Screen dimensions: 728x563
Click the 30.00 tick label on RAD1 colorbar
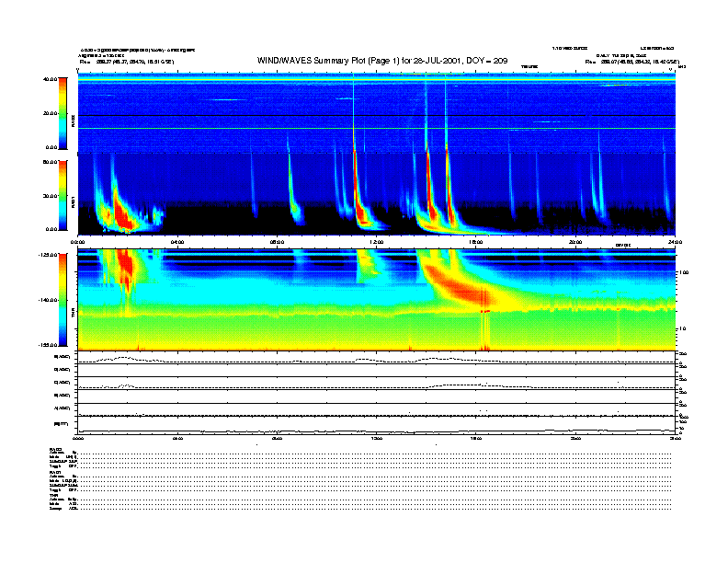coord(50,196)
